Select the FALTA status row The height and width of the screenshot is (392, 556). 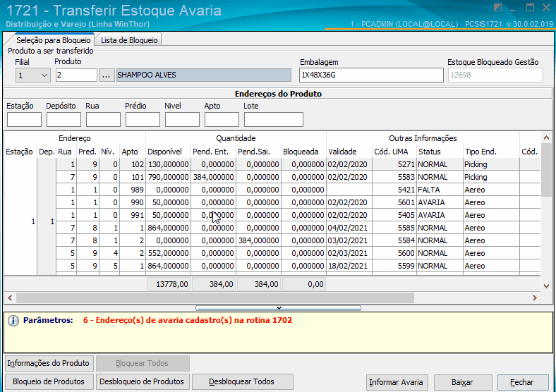point(298,190)
